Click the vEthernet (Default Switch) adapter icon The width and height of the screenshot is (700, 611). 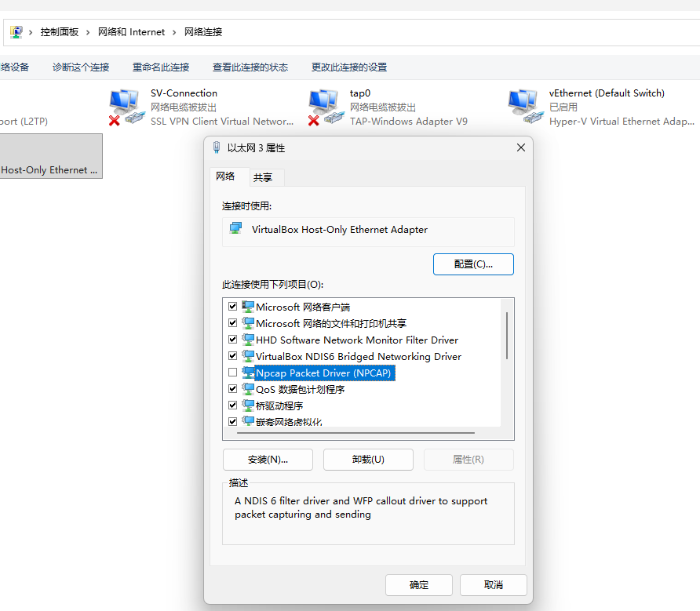pyautogui.click(x=523, y=107)
